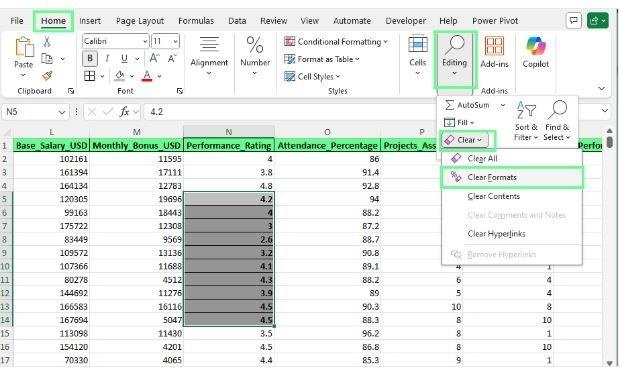619x369 pixels.
Task: Open the Add-ins button
Action: [x=494, y=52]
